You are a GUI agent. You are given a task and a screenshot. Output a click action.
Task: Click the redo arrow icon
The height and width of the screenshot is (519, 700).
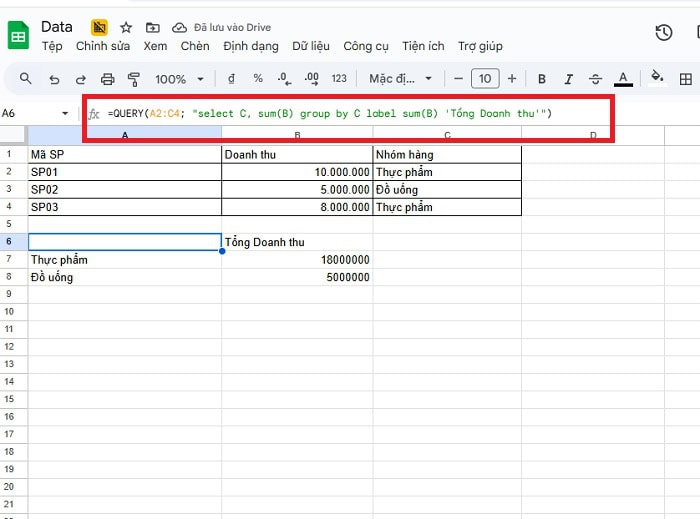click(80, 78)
